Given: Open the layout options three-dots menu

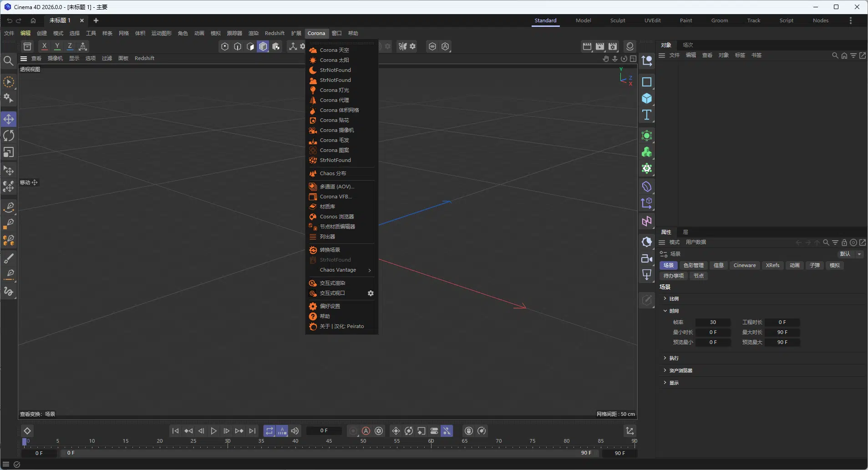Looking at the screenshot, I should 850,20.
